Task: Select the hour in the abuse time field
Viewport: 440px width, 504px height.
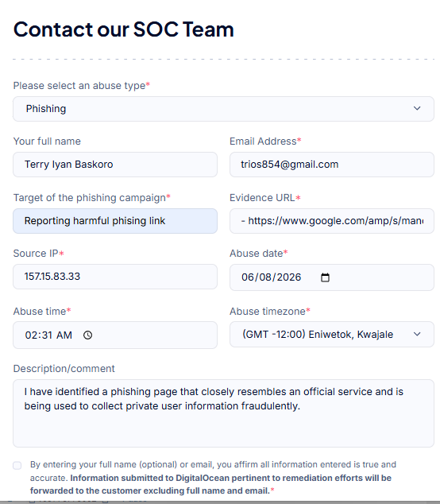Action: click(31, 335)
